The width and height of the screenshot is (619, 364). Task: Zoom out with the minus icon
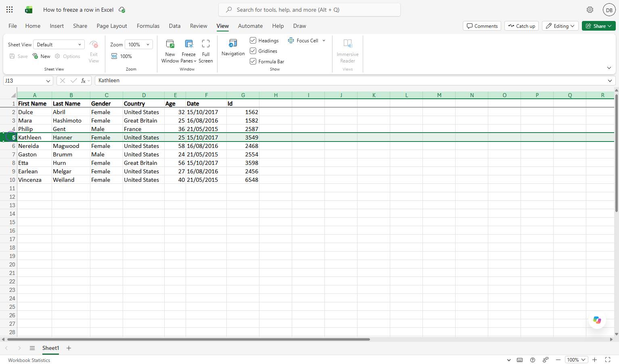tap(558, 360)
